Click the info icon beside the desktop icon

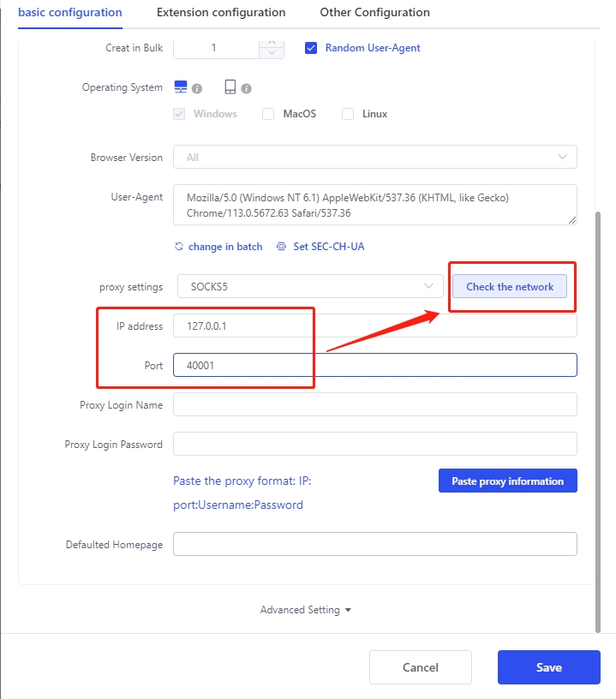[197, 88]
